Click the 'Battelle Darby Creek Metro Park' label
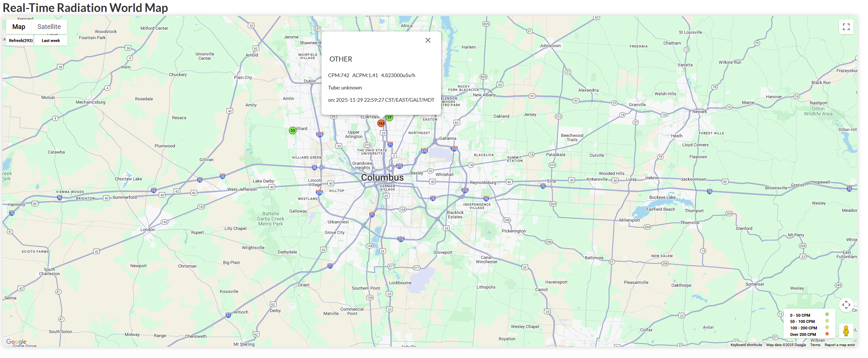This screenshot has width=868, height=358. (271, 219)
